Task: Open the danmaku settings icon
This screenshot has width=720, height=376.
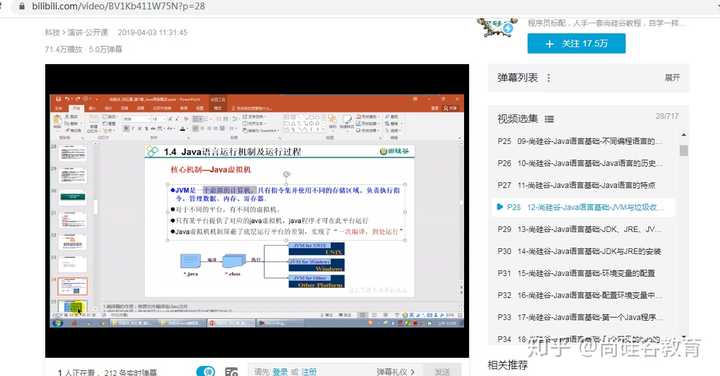Action: (x=231, y=372)
